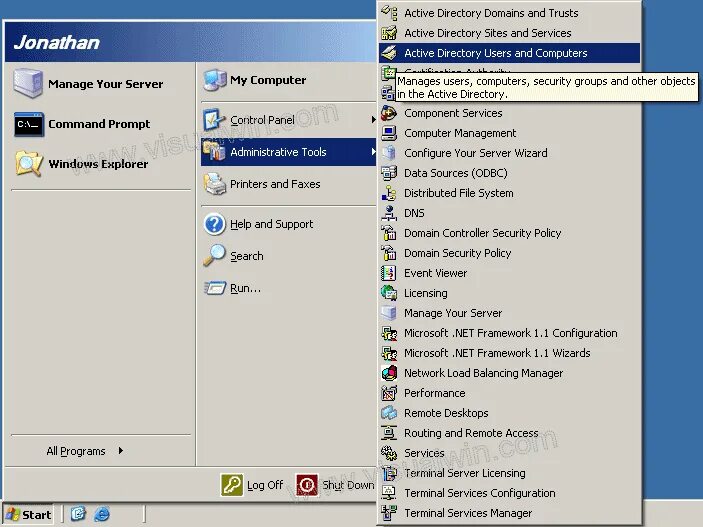Click the Command Prompt icon
This screenshot has width=703, height=527.
pyautogui.click(x=29, y=124)
